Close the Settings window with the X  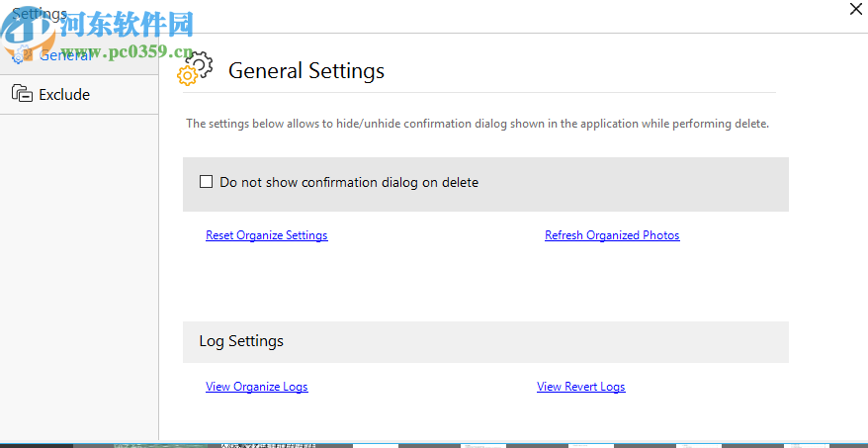(x=855, y=9)
